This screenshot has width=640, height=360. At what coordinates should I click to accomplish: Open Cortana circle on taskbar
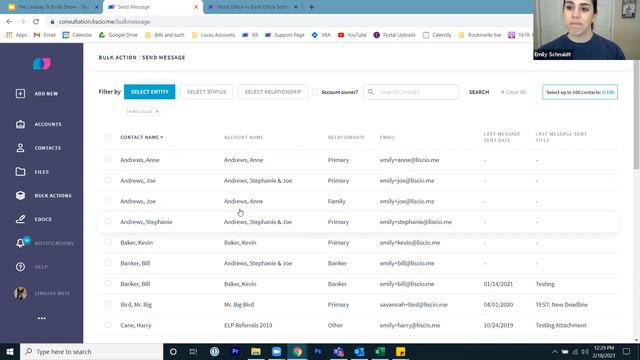pyautogui.click(x=173, y=351)
